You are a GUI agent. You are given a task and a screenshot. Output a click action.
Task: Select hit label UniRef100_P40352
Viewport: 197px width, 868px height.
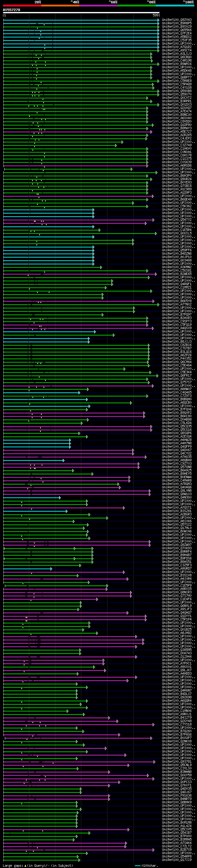(x=177, y=358)
